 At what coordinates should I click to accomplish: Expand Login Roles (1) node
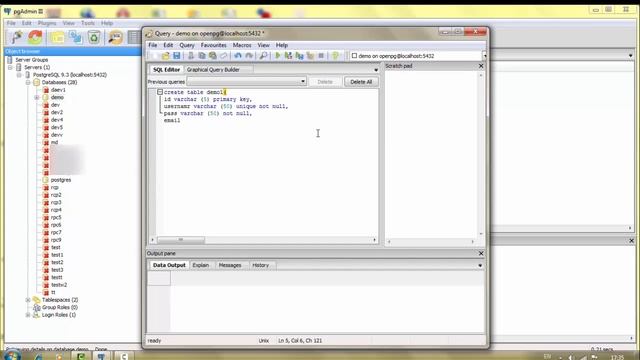pos(28,315)
